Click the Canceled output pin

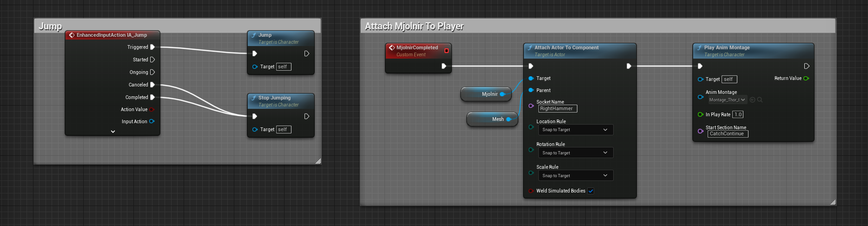[x=152, y=85]
